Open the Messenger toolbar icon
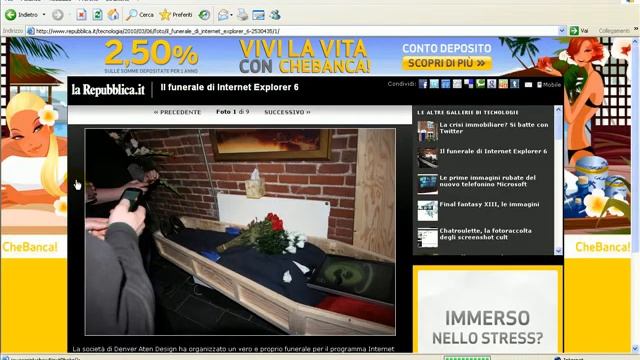 (x=275, y=15)
